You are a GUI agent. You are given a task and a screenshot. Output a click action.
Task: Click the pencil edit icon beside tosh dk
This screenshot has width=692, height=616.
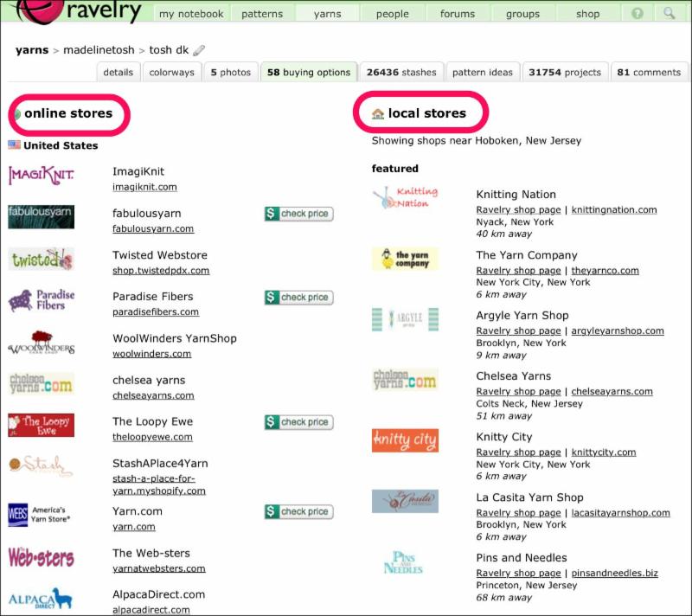click(199, 50)
